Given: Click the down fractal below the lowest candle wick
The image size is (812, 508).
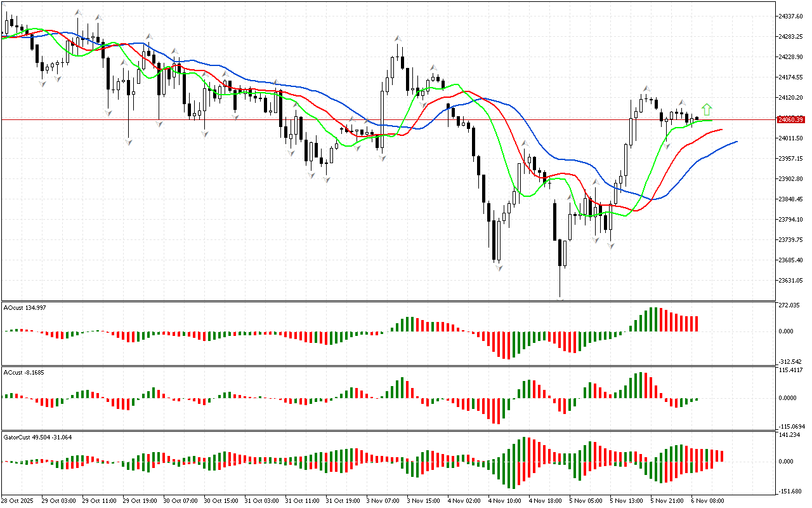Looking at the screenshot, I should pyautogui.click(x=561, y=299).
